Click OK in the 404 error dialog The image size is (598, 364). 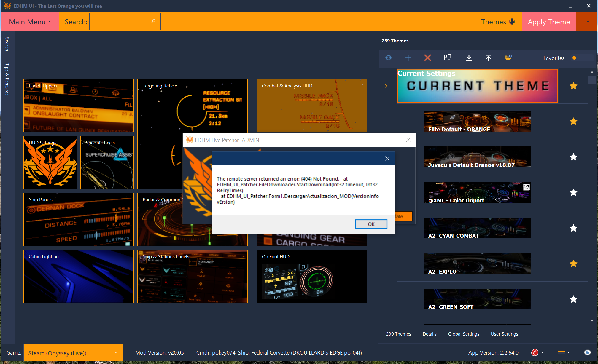pos(371,224)
